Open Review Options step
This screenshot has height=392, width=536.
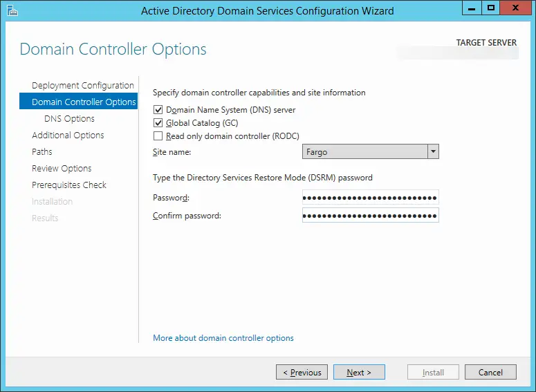62,169
